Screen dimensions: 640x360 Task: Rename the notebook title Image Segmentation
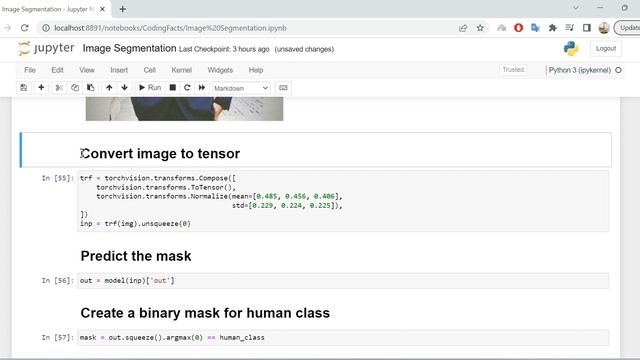(x=129, y=49)
